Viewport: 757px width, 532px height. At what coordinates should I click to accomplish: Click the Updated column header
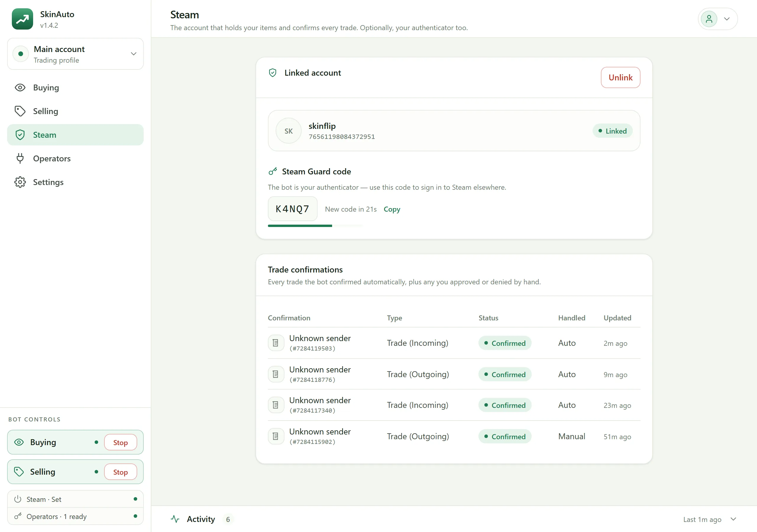[x=617, y=318]
